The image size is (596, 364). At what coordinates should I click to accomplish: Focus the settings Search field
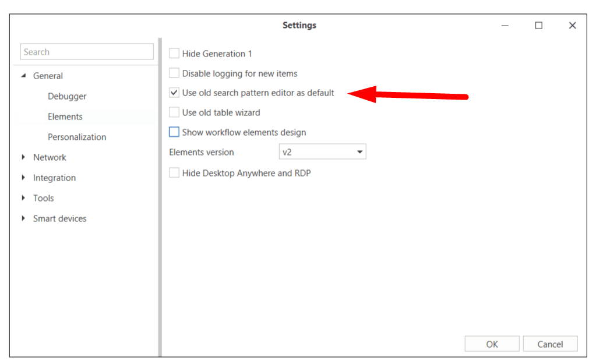pyautogui.click(x=87, y=52)
